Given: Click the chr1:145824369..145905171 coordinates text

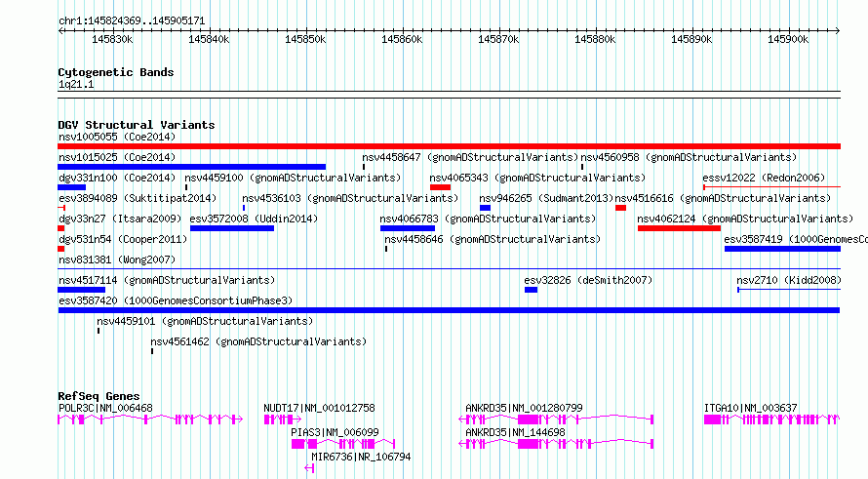Looking at the screenshot, I should click(132, 21).
